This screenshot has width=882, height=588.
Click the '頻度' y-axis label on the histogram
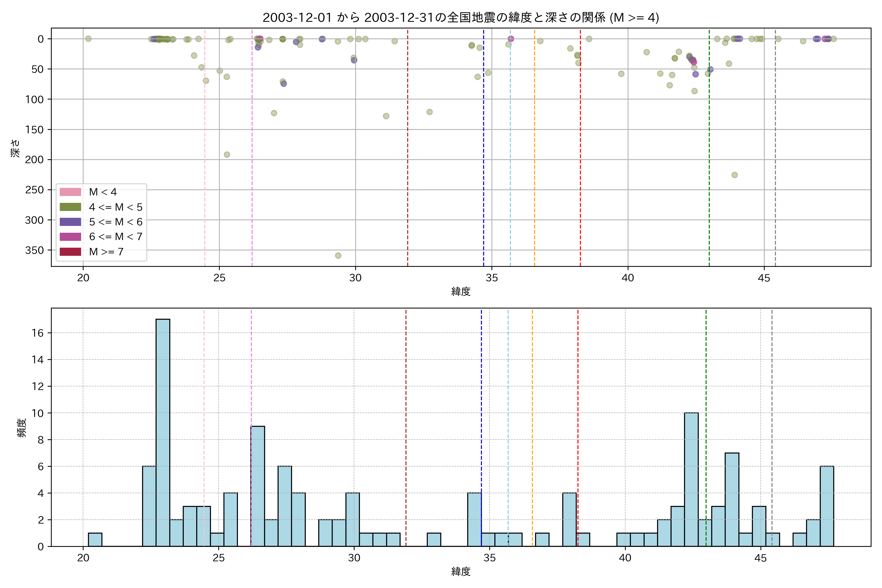[22, 428]
